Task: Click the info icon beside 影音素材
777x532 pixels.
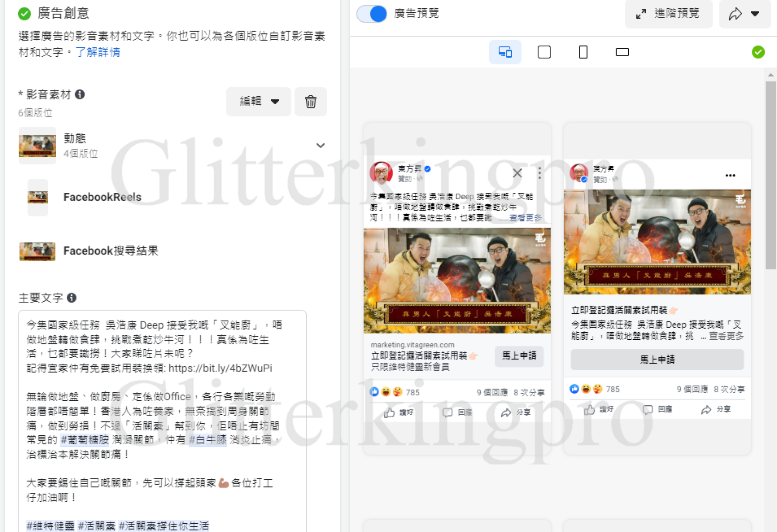Action: point(80,94)
